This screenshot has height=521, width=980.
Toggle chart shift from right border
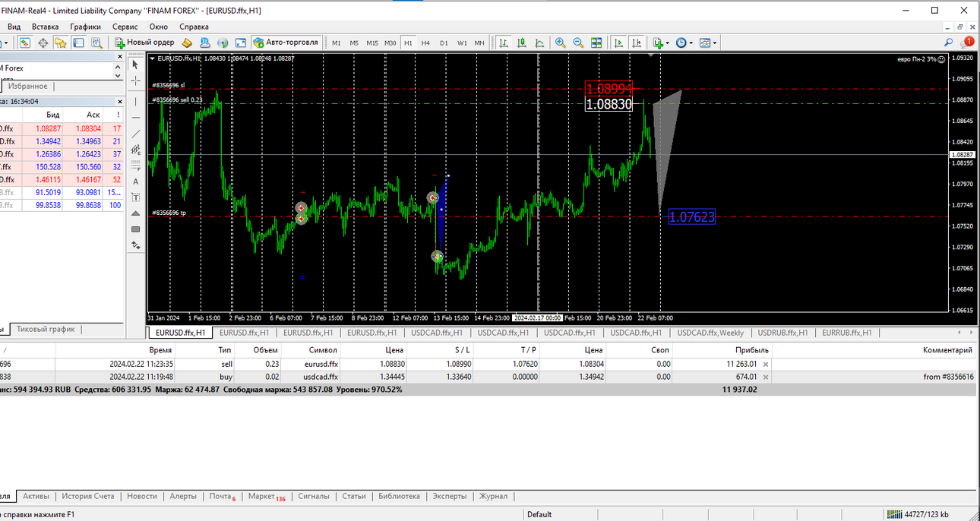pos(637,43)
